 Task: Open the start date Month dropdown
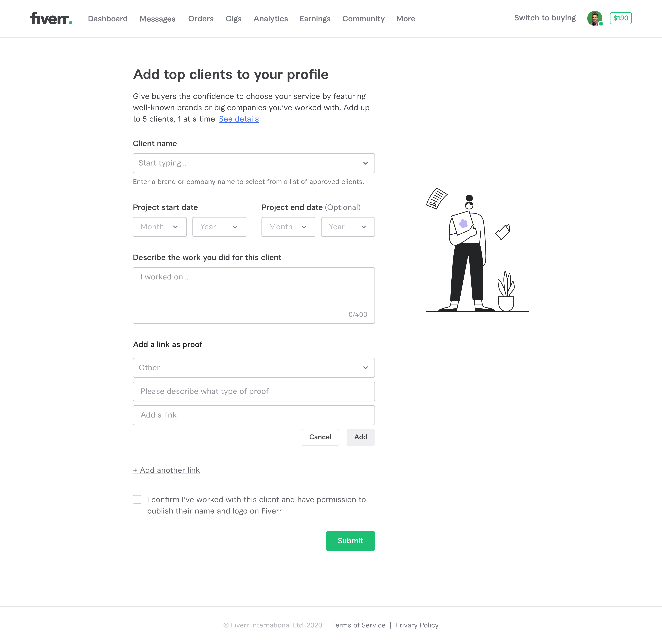160,227
